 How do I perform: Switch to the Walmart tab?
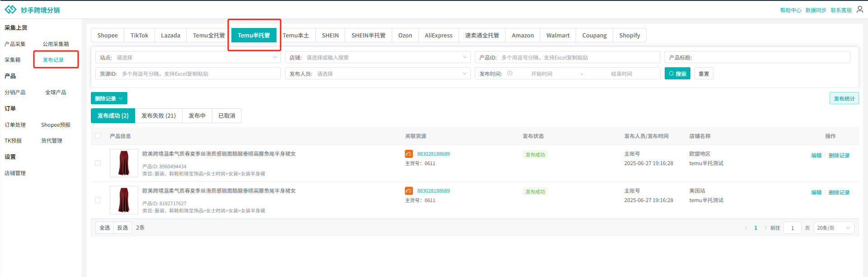point(558,35)
